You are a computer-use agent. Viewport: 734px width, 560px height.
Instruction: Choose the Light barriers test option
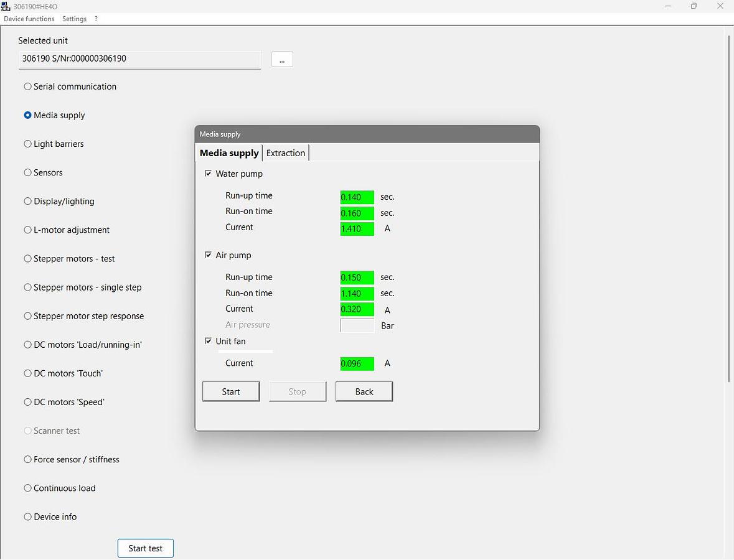click(27, 144)
